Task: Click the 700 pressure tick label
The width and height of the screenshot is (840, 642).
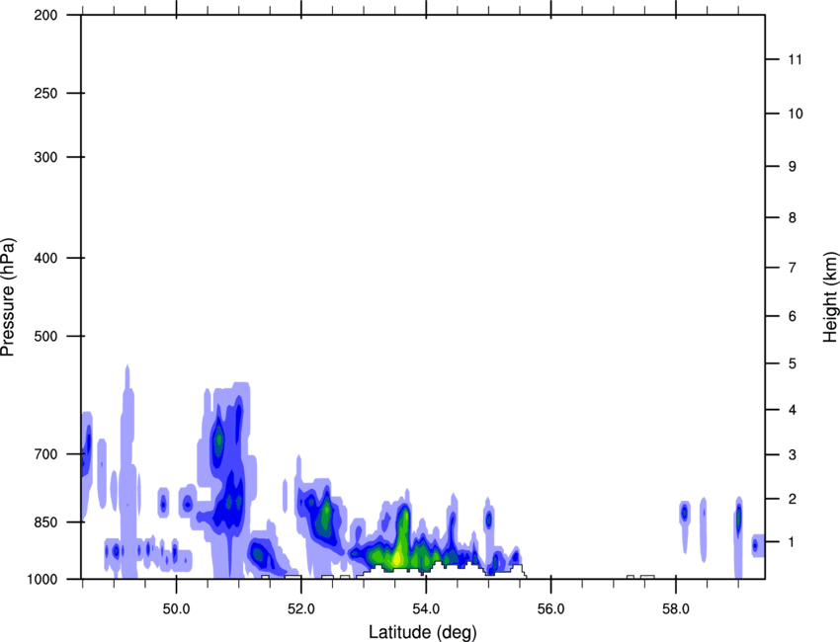Action: click(x=45, y=454)
